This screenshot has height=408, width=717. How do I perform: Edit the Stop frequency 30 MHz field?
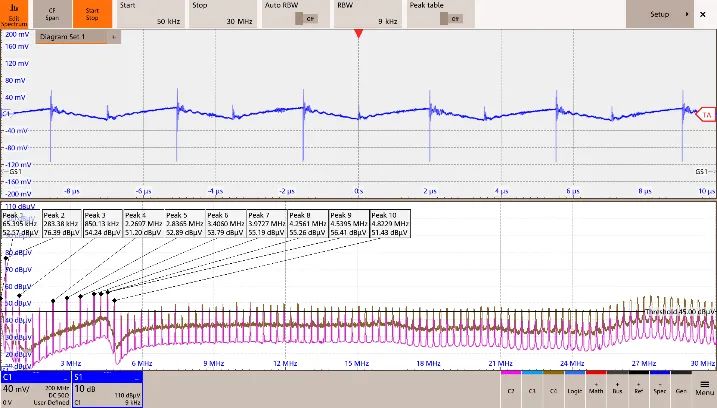pyautogui.click(x=223, y=14)
